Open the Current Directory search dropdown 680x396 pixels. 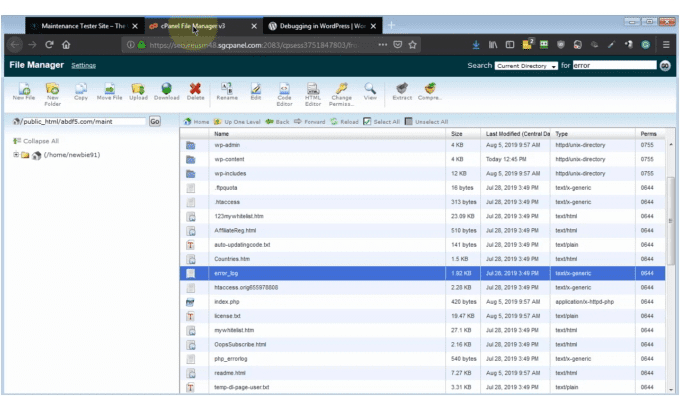click(526, 65)
